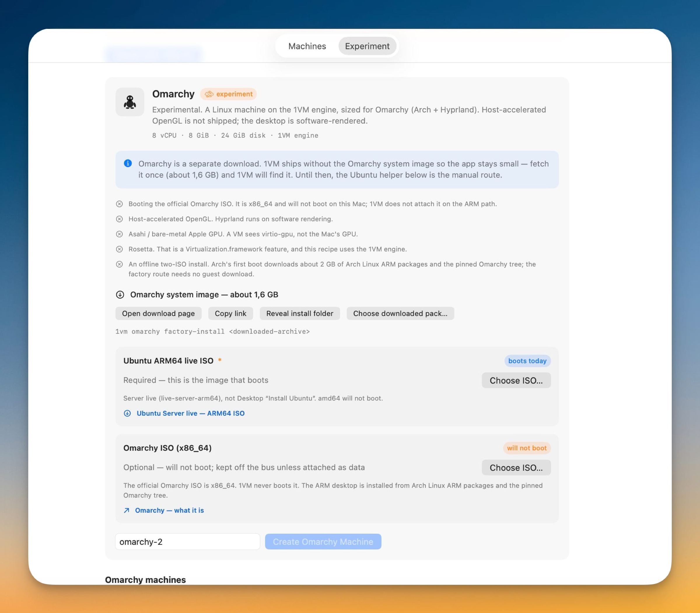Click the x icon beside 'Asahi / bare-metal Apple GPU'

tap(119, 234)
